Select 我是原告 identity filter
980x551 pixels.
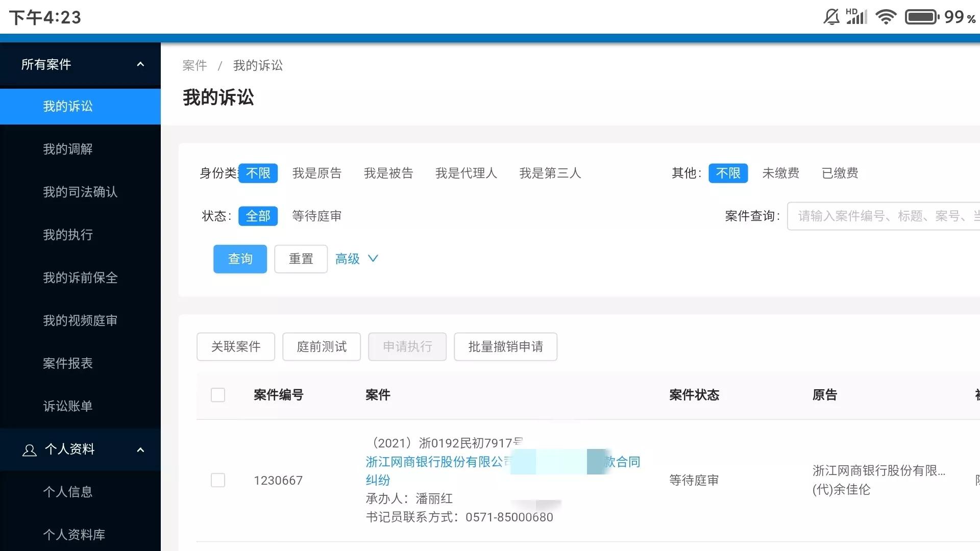point(317,173)
